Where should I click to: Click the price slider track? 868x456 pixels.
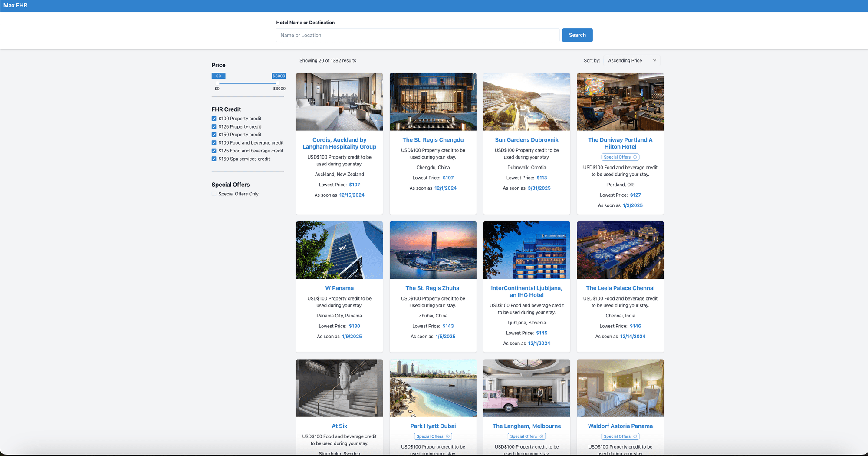click(247, 83)
